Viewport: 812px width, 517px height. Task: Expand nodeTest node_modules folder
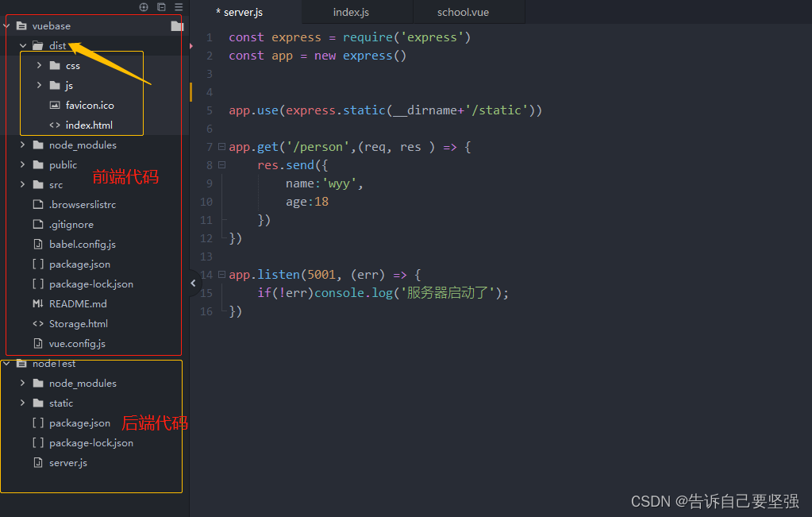tap(23, 384)
